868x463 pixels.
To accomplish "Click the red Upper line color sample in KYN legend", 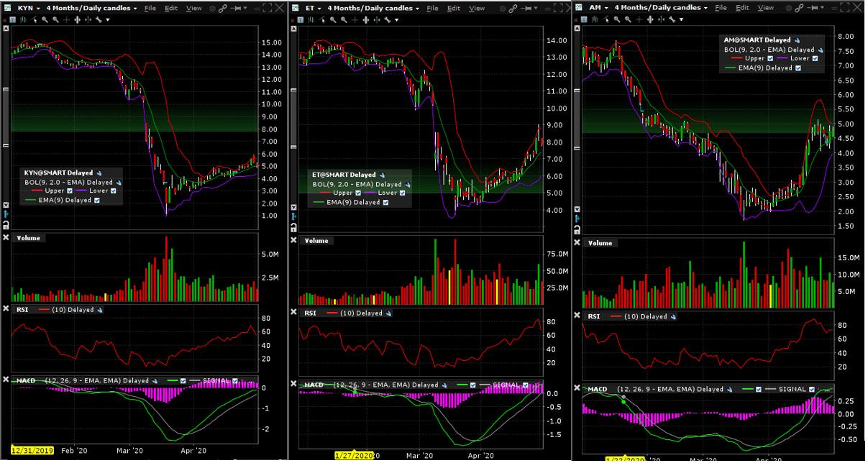I will [37, 191].
